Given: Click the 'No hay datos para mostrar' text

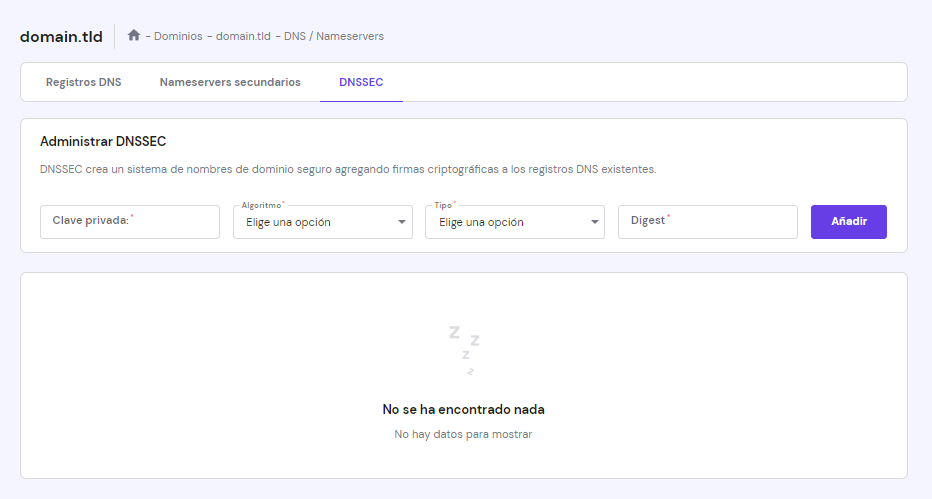Looking at the screenshot, I should pyautogui.click(x=464, y=435).
